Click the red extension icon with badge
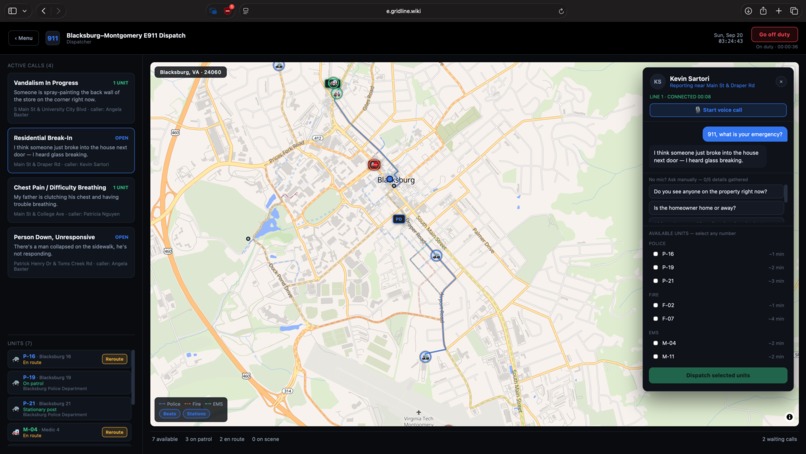806x454 pixels. [x=228, y=10]
